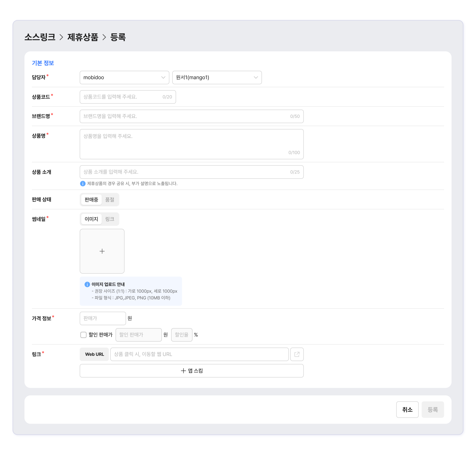Click chevron arrow of mobidoo dropdown
The height and width of the screenshot is (455, 476).
point(163,77)
